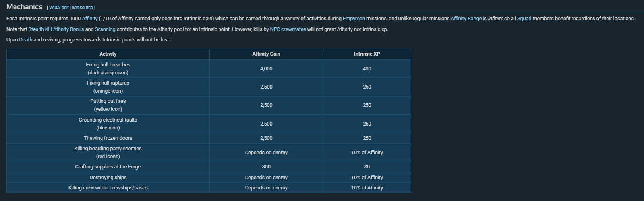Select the Activity column header
Screen dimensions: 644x201
coord(108,54)
